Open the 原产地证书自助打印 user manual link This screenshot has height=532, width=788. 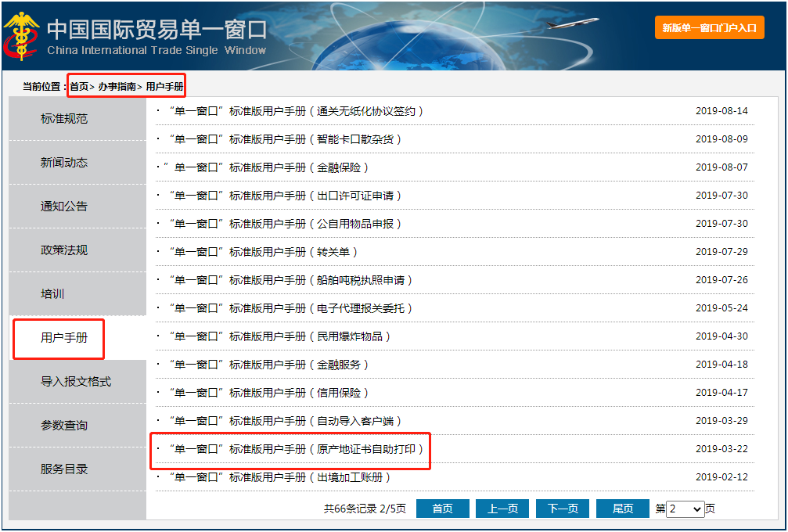(296, 449)
